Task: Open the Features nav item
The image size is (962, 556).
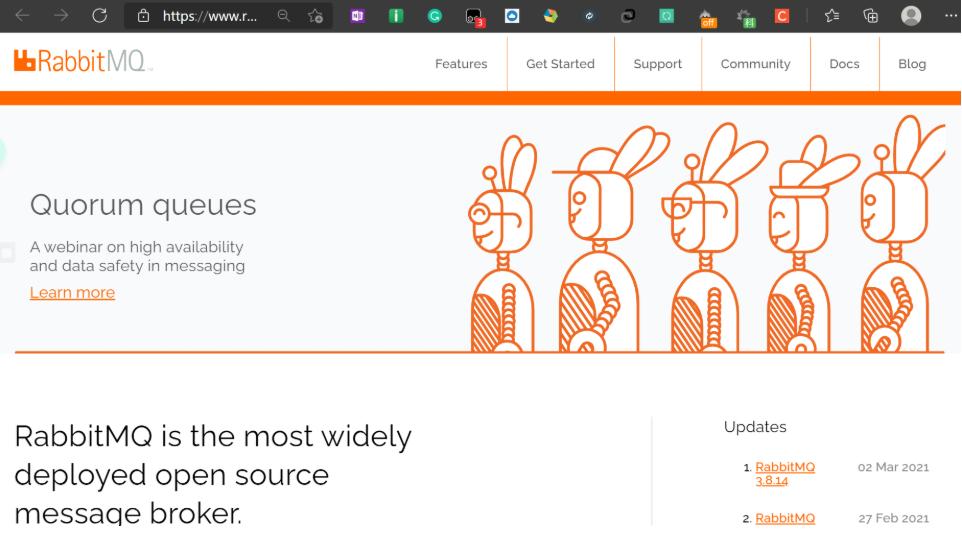Action: pos(461,64)
